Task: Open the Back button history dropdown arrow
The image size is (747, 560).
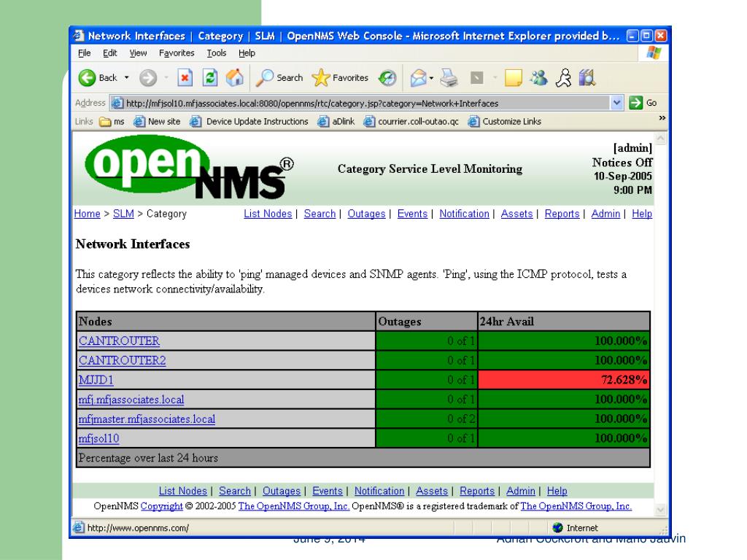Action: pyautogui.click(x=127, y=77)
